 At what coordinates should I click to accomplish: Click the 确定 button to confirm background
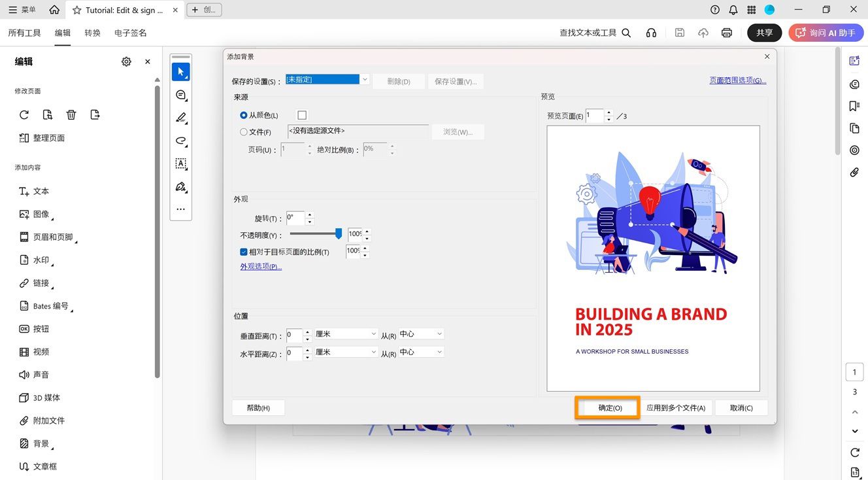point(607,407)
